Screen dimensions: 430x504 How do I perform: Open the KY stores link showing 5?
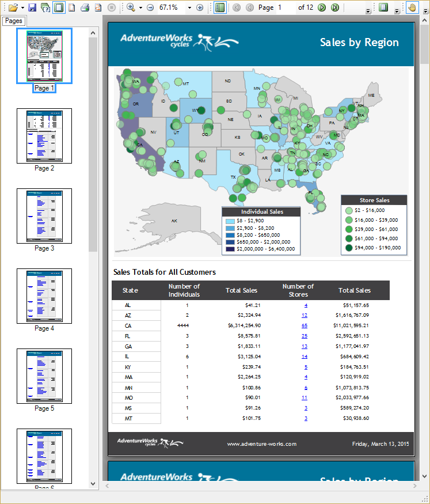(x=306, y=367)
